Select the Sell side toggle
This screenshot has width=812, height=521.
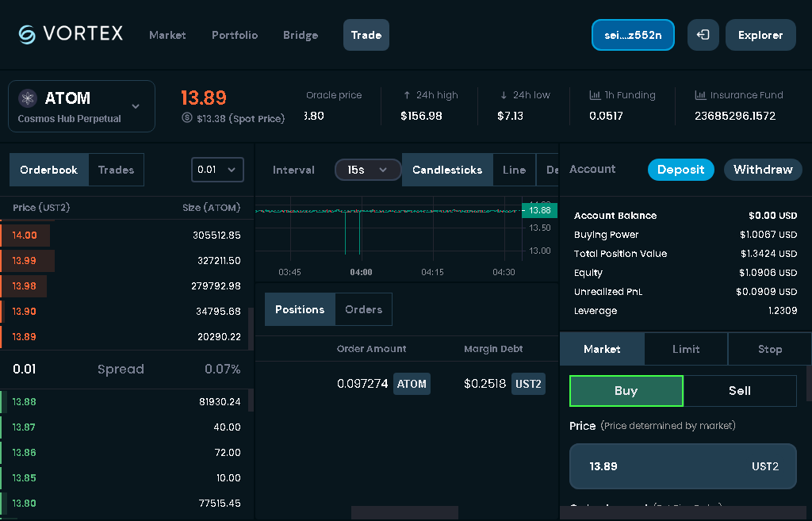pyautogui.click(x=740, y=391)
